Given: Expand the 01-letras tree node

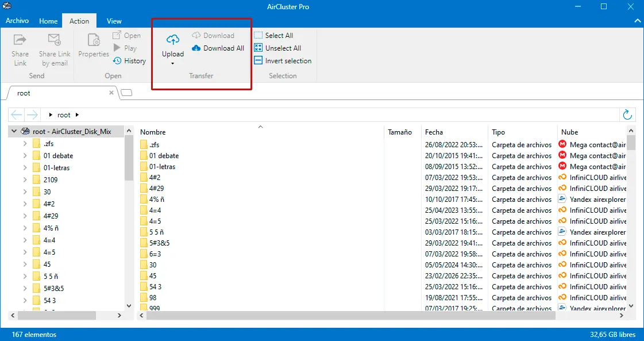Looking at the screenshot, I should point(25,168).
